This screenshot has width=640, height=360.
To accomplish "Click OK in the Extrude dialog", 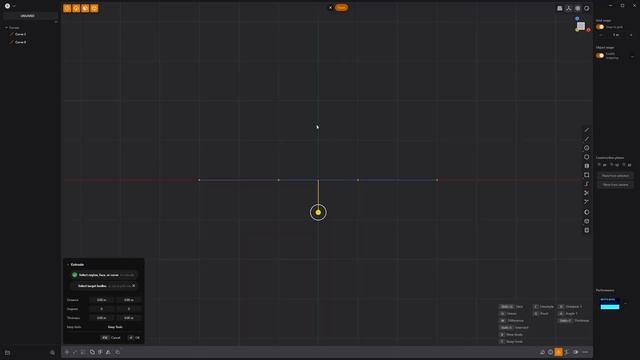I will coord(134,338).
